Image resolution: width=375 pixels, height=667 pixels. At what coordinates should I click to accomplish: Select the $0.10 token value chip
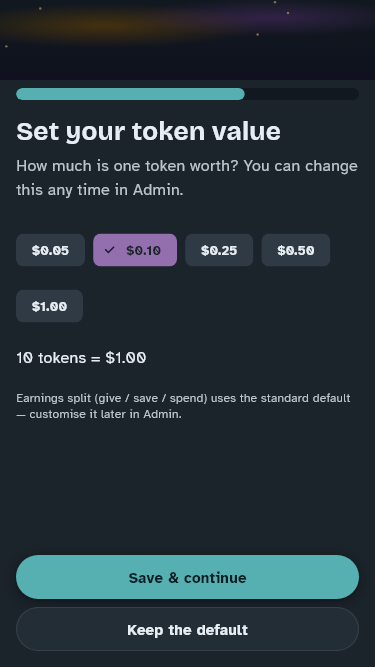[135, 250]
